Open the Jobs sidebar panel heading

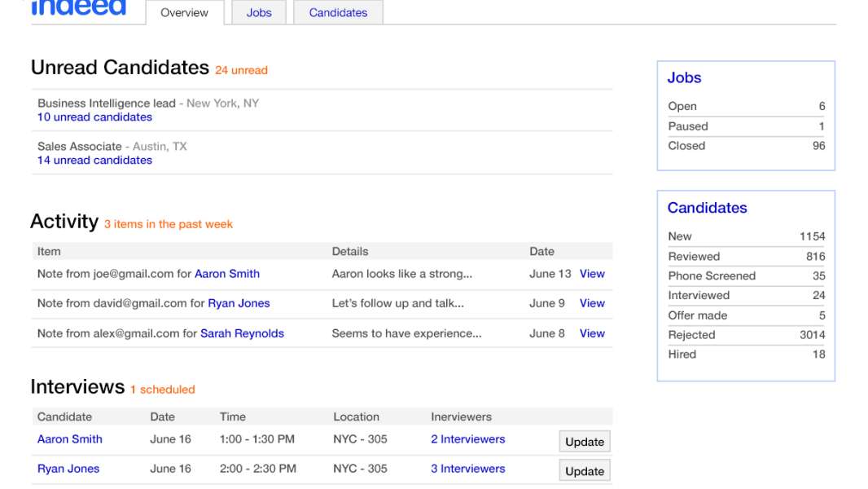tap(684, 78)
